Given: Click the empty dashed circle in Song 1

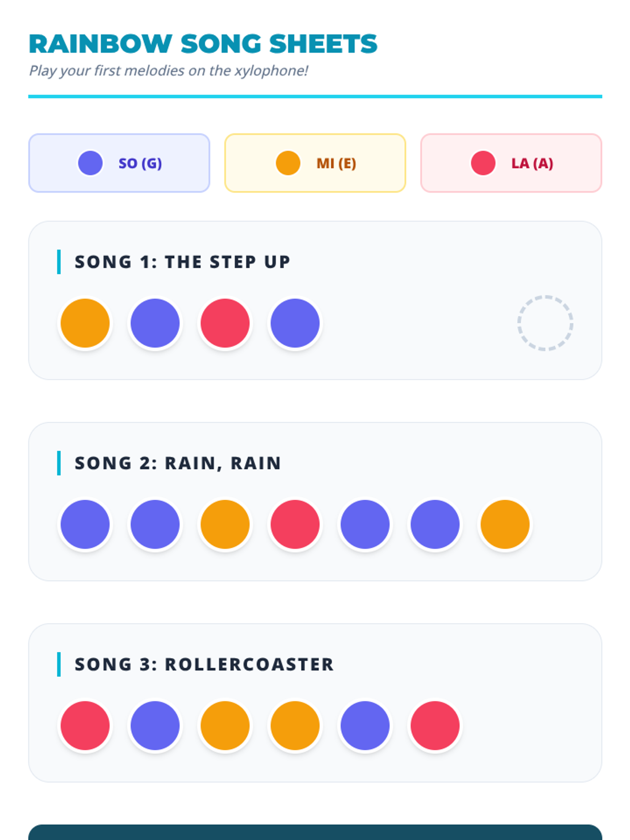Looking at the screenshot, I should [x=545, y=323].
